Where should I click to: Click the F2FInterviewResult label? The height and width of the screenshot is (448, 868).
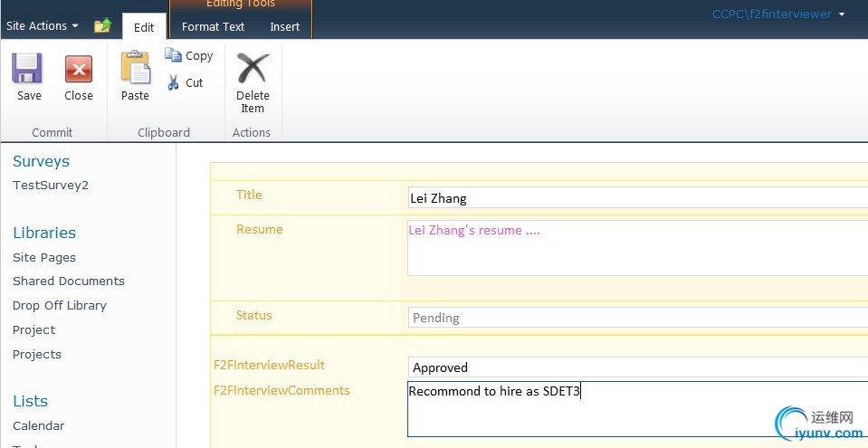pyautogui.click(x=269, y=365)
